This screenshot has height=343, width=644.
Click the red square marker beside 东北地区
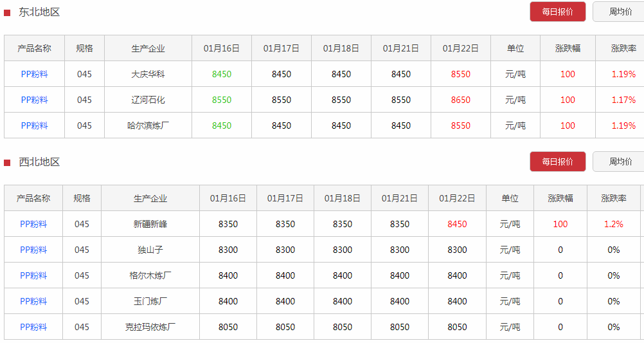[7, 13]
